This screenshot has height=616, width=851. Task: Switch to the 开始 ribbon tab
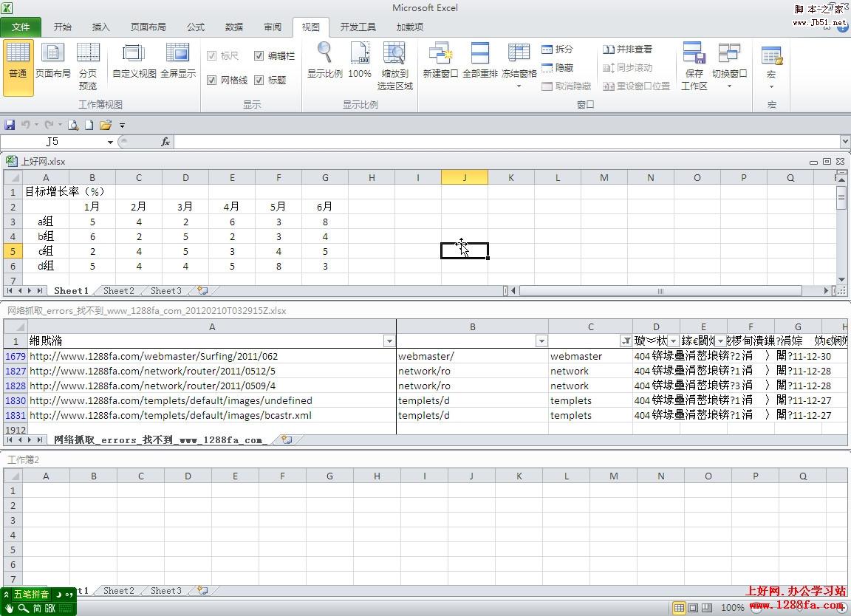coord(62,27)
